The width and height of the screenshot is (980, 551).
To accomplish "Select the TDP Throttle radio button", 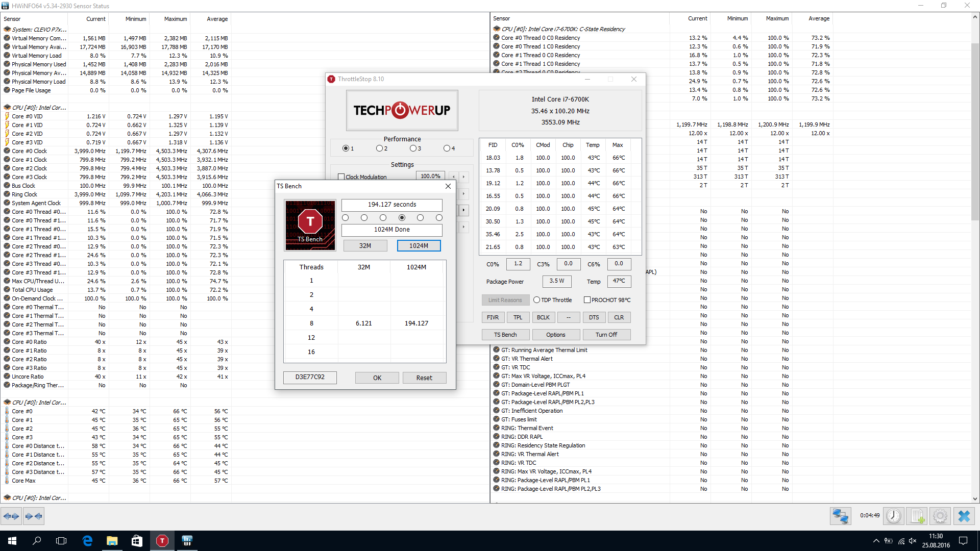I will (536, 300).
